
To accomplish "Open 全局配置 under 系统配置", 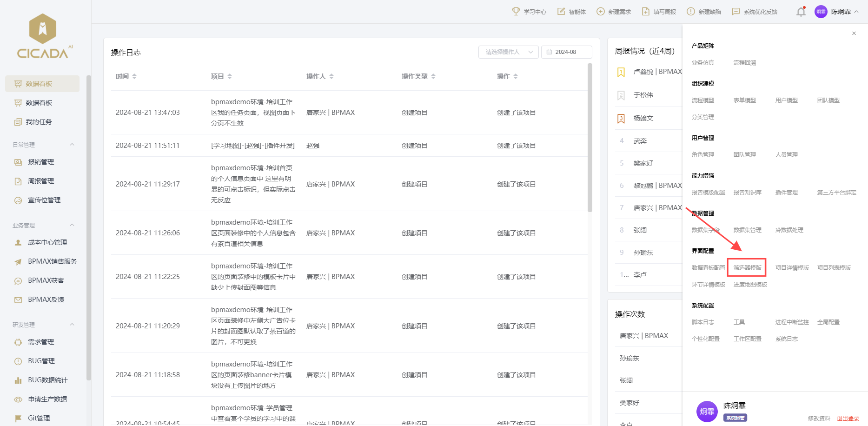I will [x=828, y=322].
